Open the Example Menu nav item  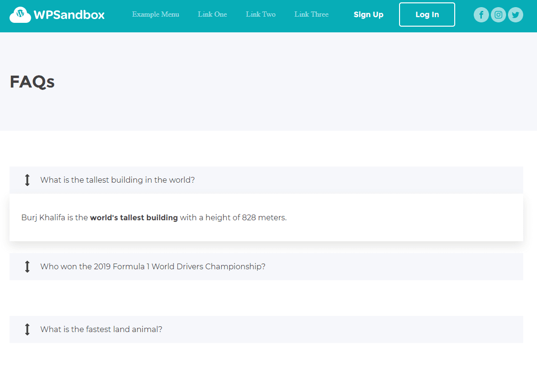pos(156,14)
